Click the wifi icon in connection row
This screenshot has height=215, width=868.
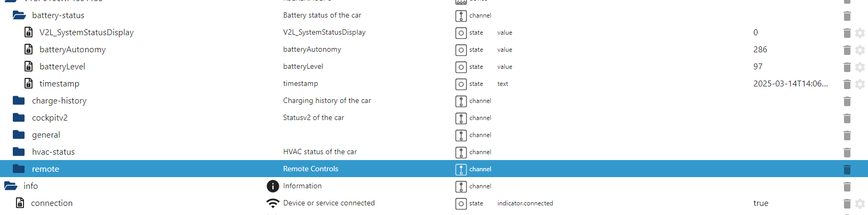272,203
